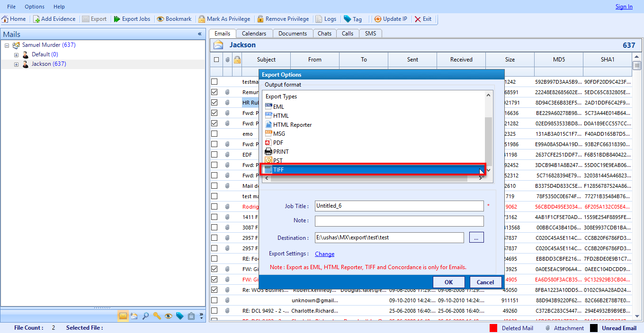Image resolution: width=644 pixels, height=333 pixels.
Task: Click the browse (...) destination button
Action: 476,237
